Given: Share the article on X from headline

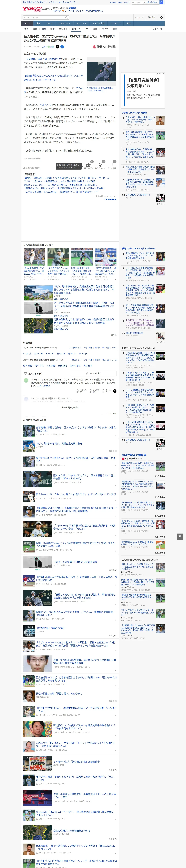Looking at the screenshot, I should pyautogui.click(x=57, y=47).
